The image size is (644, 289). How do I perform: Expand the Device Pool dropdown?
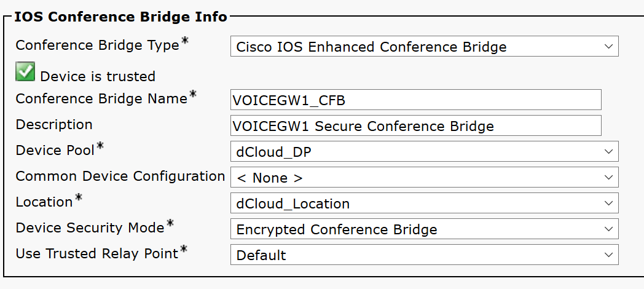pos(424,152)
